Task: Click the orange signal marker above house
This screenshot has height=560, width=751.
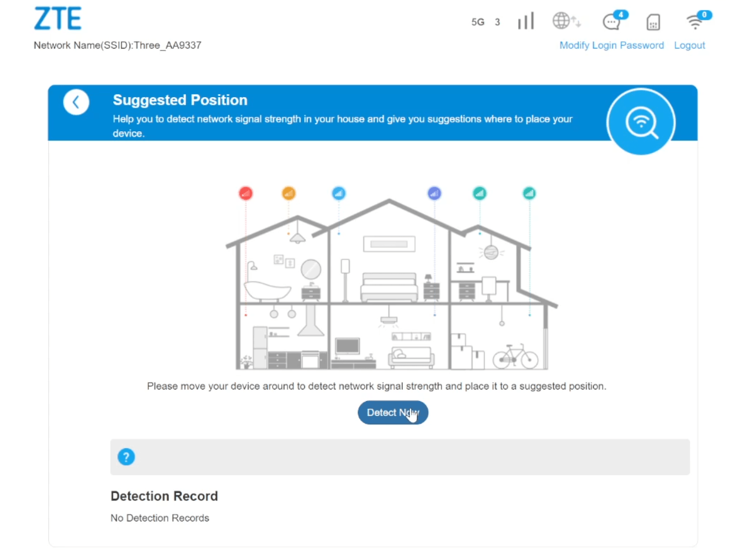Action: [289, 193]
